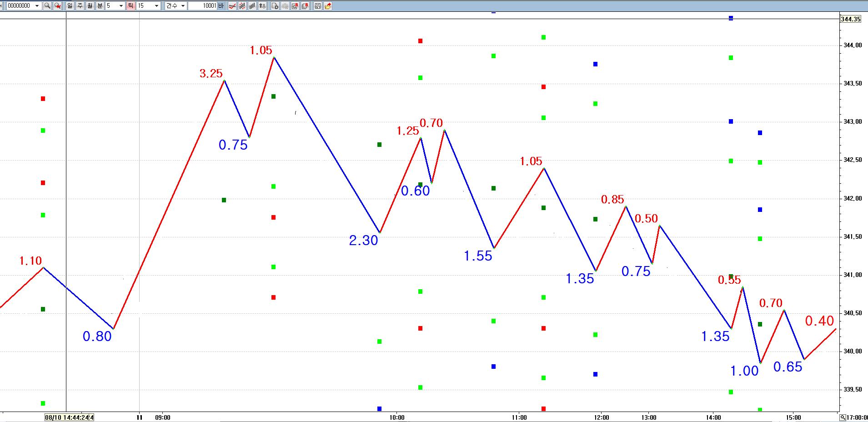Click the search icon with red arrow
This screenshot has height=422, width=868.
57,6
